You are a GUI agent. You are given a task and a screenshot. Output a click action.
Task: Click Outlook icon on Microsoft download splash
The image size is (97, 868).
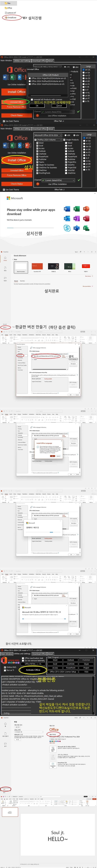(x=67, y=218)
